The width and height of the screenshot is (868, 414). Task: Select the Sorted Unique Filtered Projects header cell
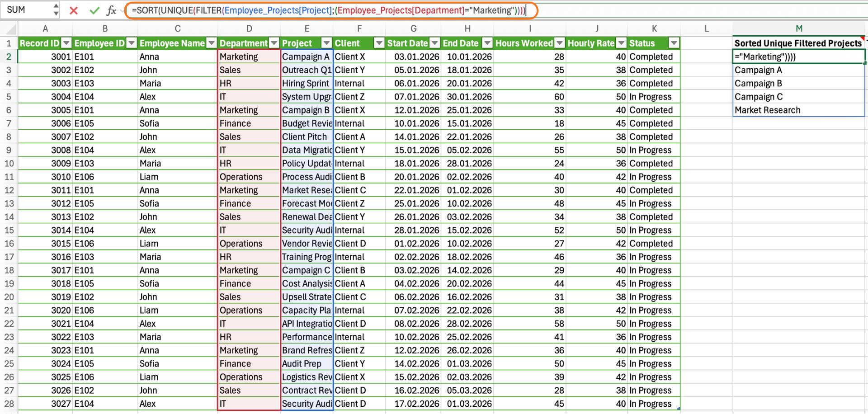[x=798, y=43]
